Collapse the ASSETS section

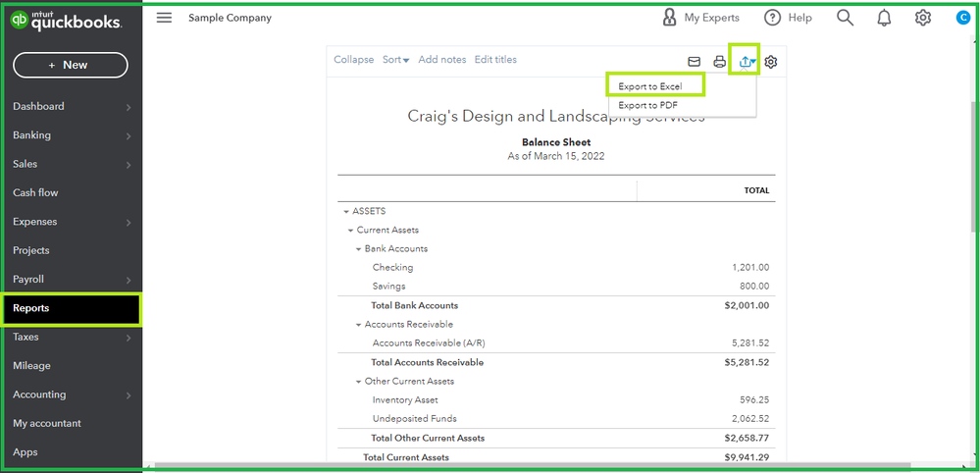pyautogui.click(x=346, y=211)
